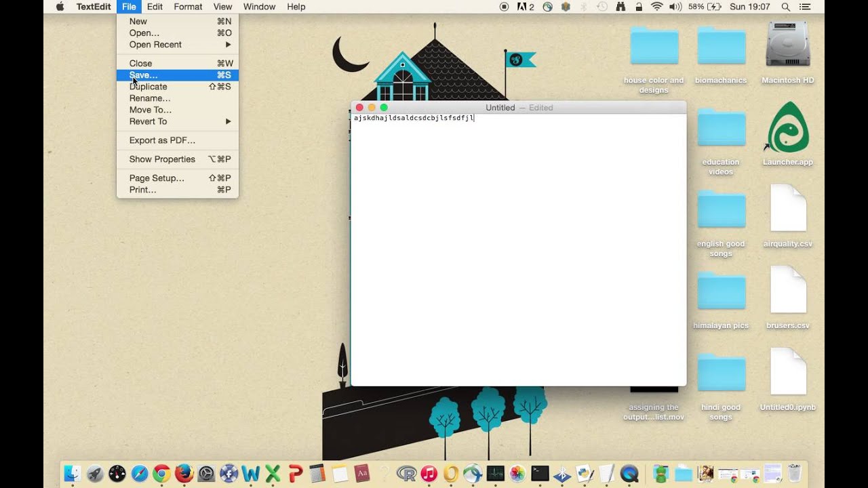Open Calculator from the dock
868x488 pixels.
coord(317,473)
